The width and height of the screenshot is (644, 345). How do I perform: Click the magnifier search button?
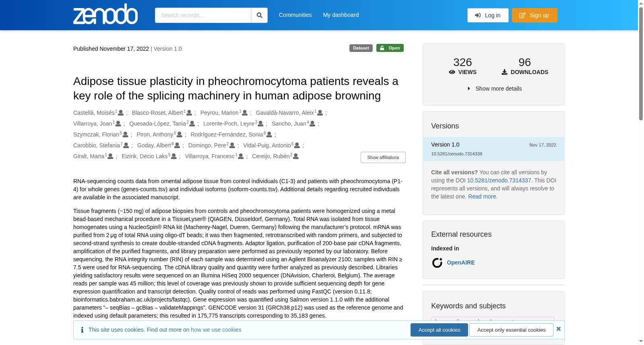260,15
